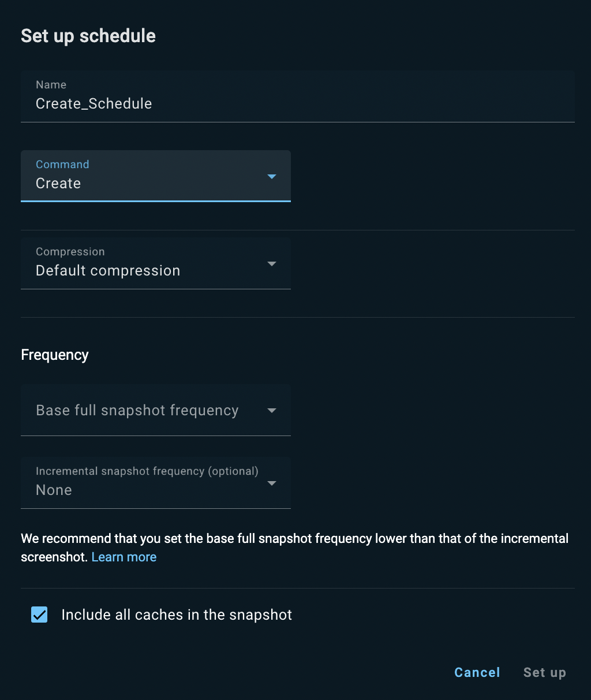Click the Compression dropdown arrow icon
Image resolution: width=591 pixels, height=700 pixels.
click(x=272, y=263)
